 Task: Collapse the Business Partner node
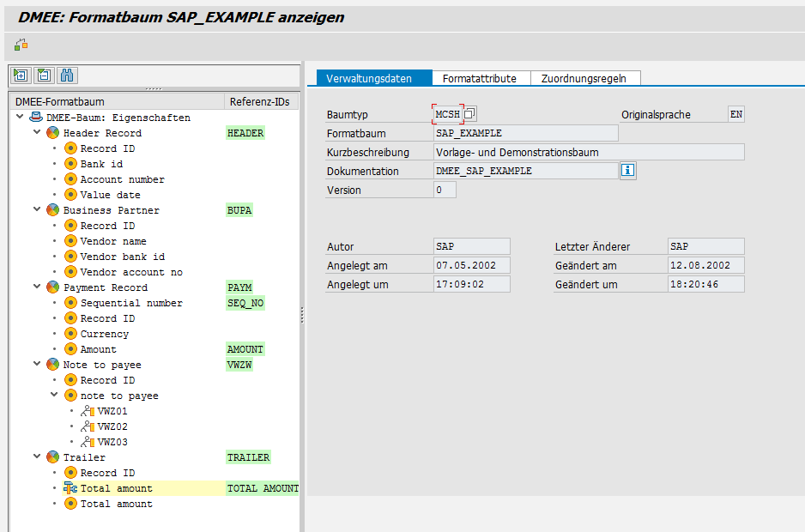coord(37,210)
